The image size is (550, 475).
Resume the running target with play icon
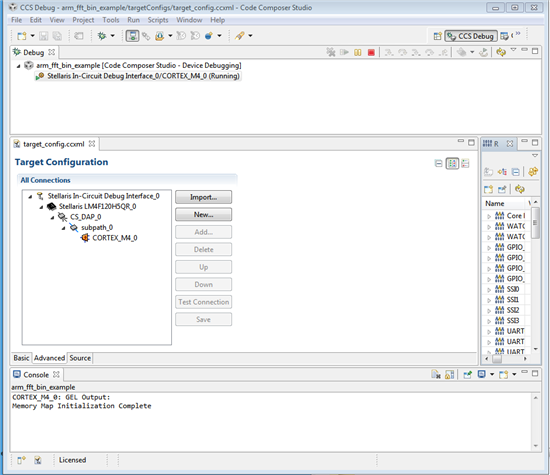click(x=344, y=52)
